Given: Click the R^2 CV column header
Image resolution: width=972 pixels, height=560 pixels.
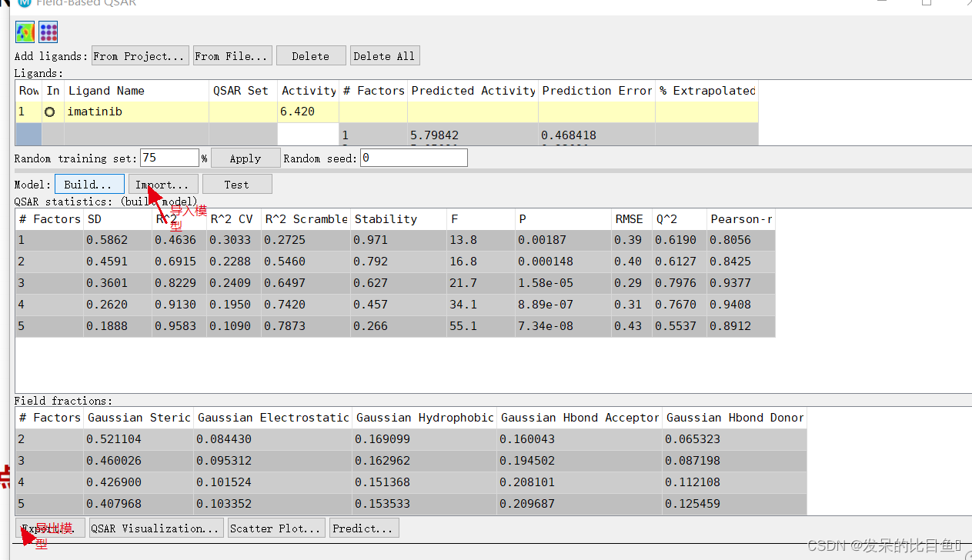Looking at the screenshot, I should pos(233,219).
